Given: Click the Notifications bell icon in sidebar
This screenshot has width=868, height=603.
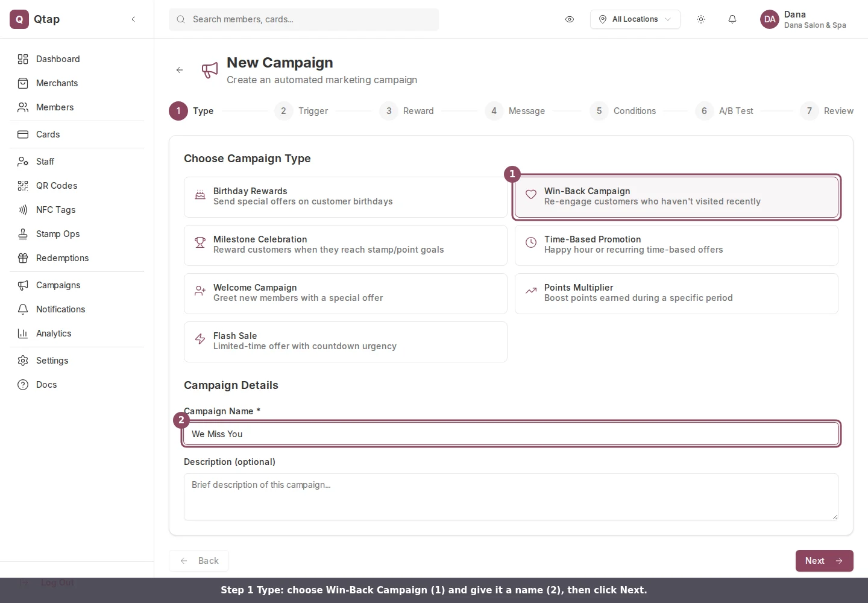Looking at the screenshot, I should [23, 309].
